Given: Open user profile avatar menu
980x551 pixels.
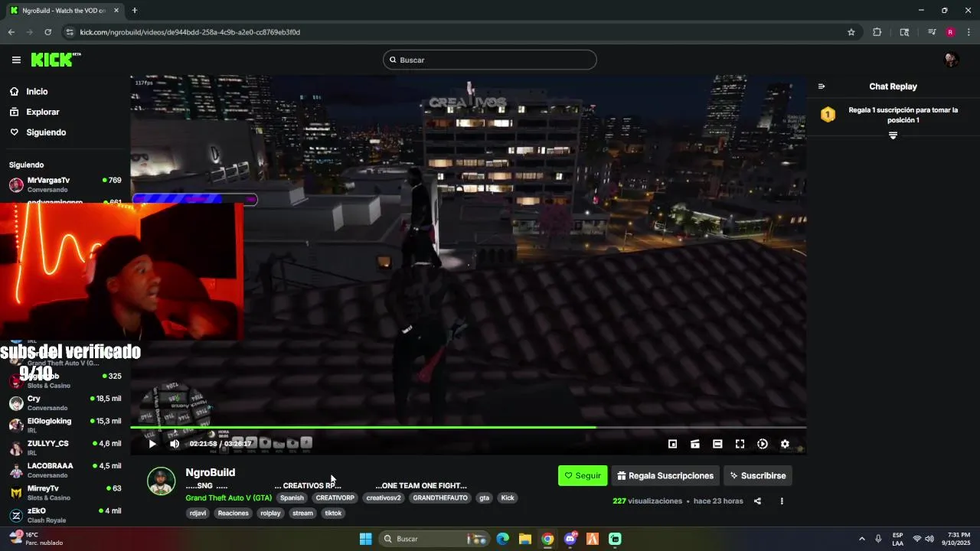Looking at the screenshot, I should coord(951,60).
